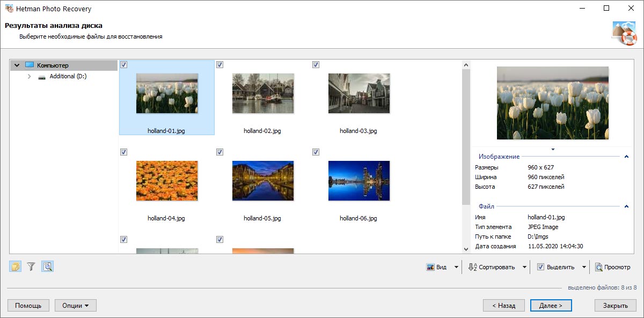Select the holland-02.jpg thumbnail

(x=263, y=93)
